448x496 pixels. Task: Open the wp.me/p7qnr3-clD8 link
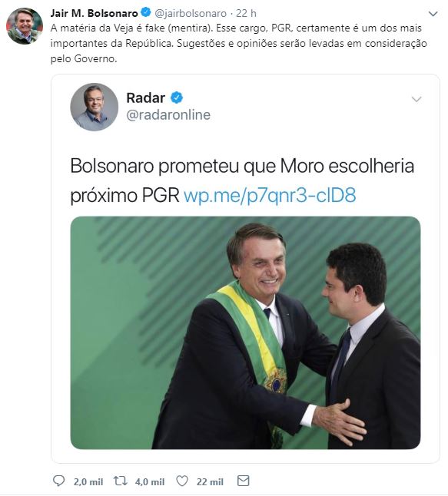point(270,195)
